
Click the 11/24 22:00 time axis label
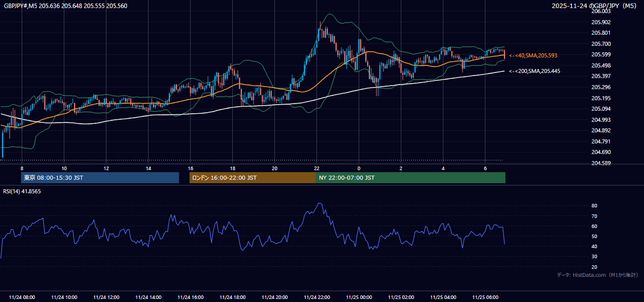pos(316,297)
